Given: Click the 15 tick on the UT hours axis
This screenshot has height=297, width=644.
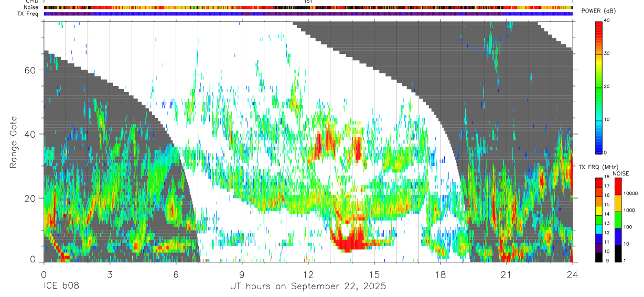Looking at the screenshot, I should [x=374, y=274].
